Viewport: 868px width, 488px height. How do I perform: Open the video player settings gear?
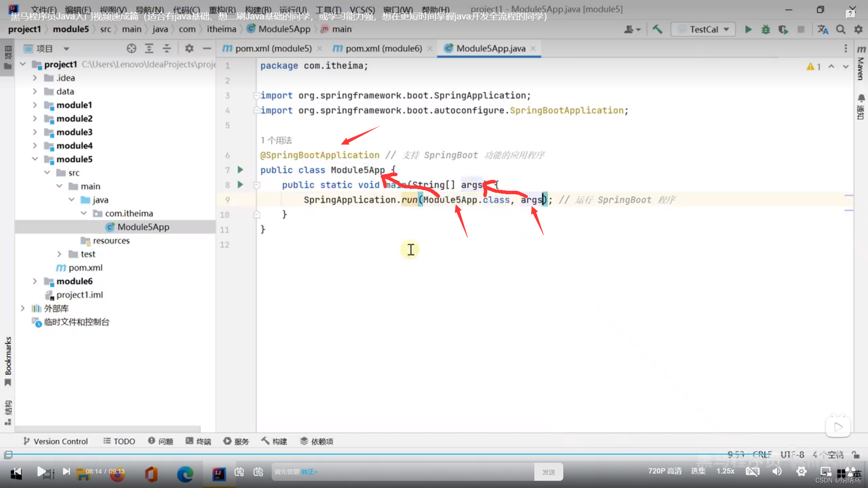pos(802,472)
